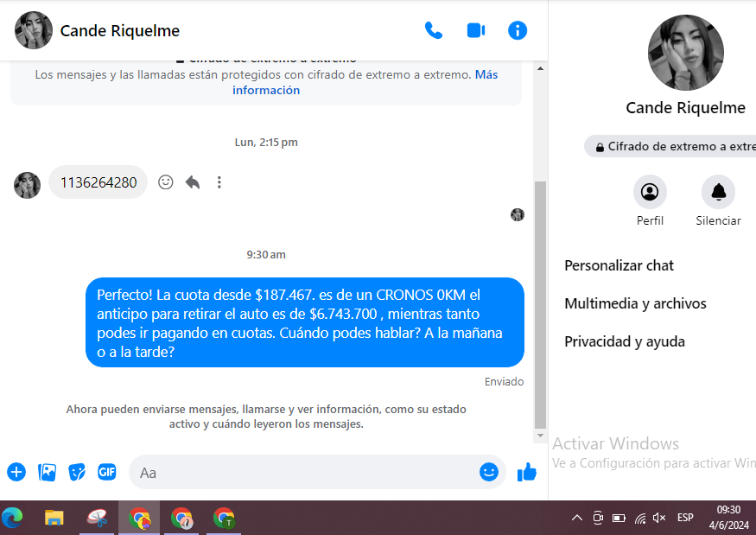
Task: Click the Cande Riquelme name in header
Action: pyautogui.click(x=119, y=30)
